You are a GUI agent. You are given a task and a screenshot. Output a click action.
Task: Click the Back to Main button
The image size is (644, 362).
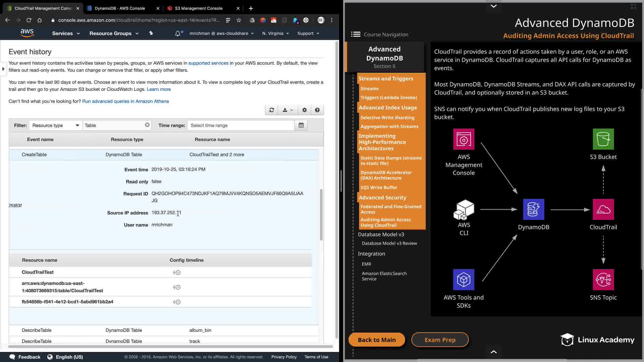point(377,340)
